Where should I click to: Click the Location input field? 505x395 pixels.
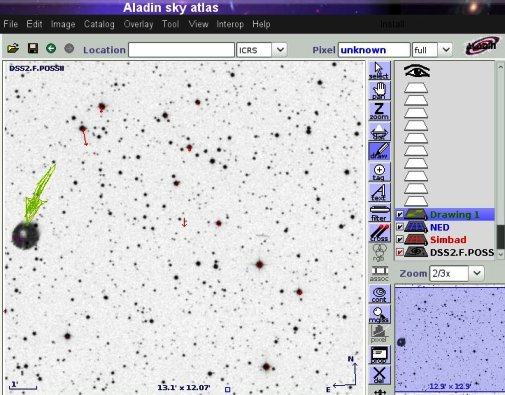181,50
